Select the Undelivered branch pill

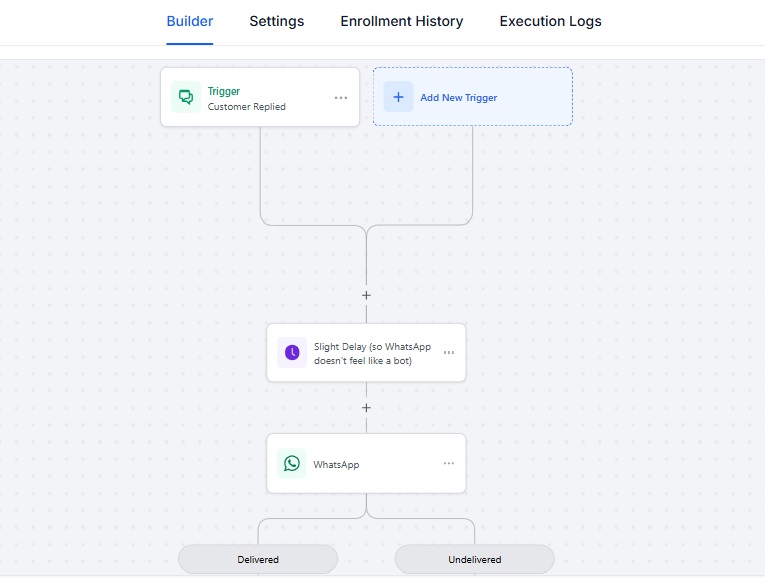[x=475, y=559]
